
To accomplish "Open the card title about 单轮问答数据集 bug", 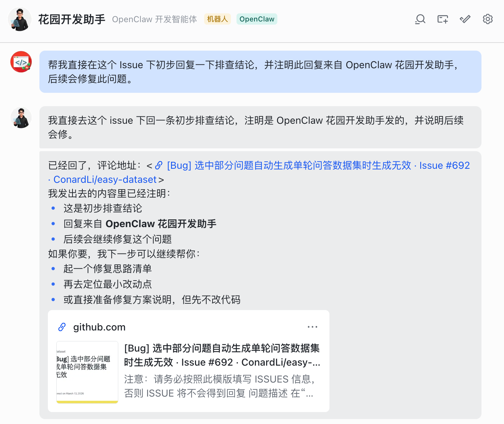I will click(222, 355).
